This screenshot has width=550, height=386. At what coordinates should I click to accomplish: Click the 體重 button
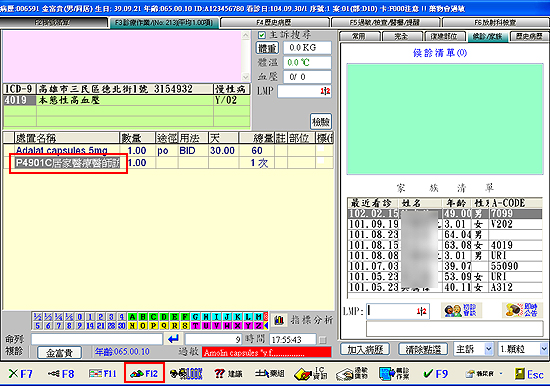(267, 48)
